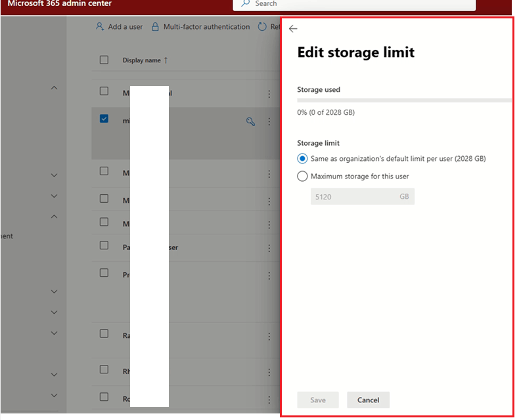Open more actions for the Ro user row
519x420 pixels.
click(x=269, y=400)
